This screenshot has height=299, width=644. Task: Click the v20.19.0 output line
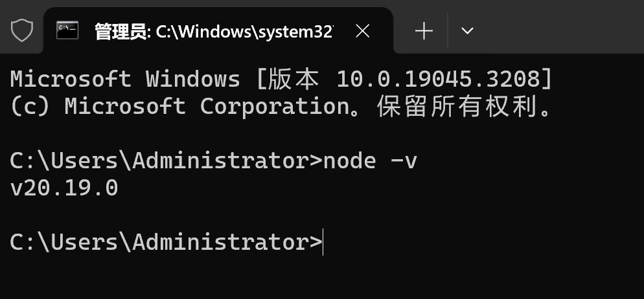pyautogui.click(x=64, y=188)
